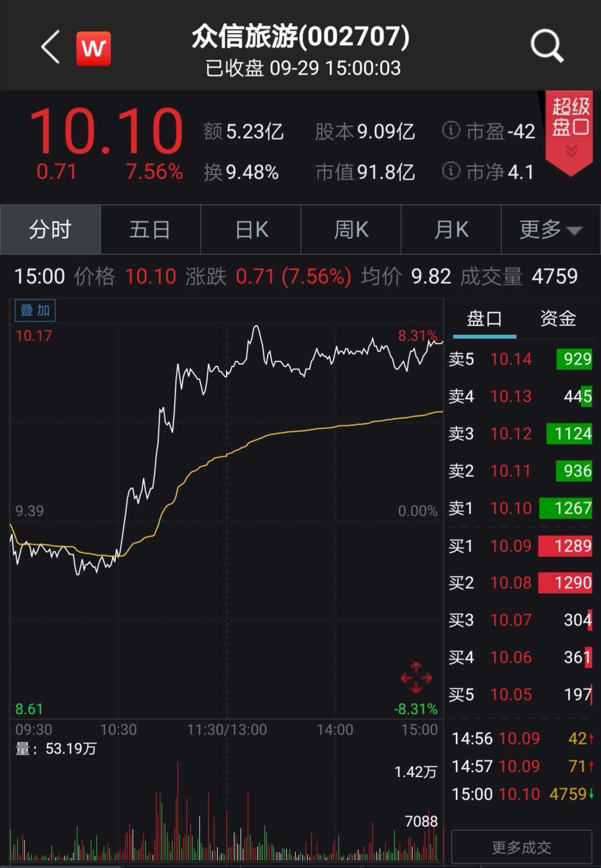Tap the 7.56% change percentage under price

point(154,172)
